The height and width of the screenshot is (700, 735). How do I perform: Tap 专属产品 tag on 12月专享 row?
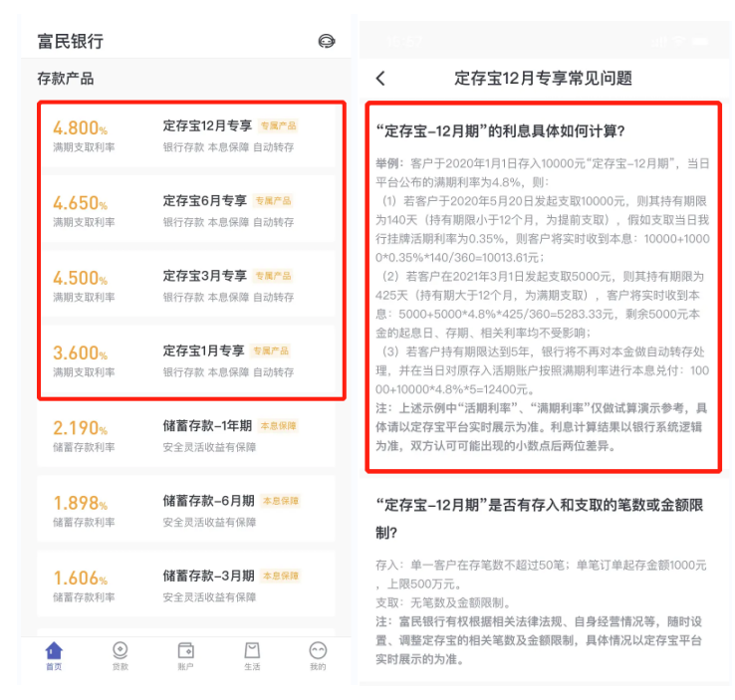point(279,125)
